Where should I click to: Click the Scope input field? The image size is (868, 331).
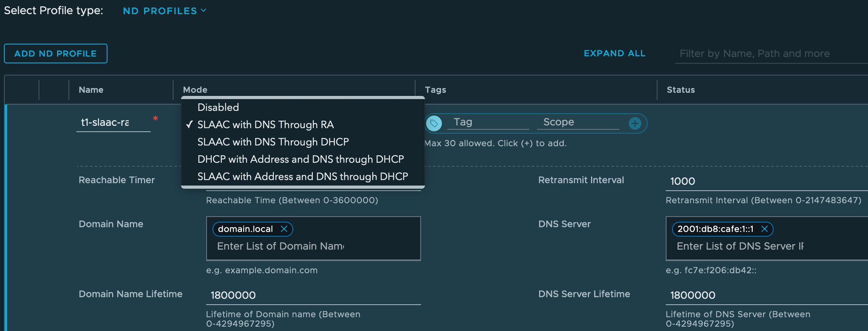pyautogui.click(x=578, y=122)
